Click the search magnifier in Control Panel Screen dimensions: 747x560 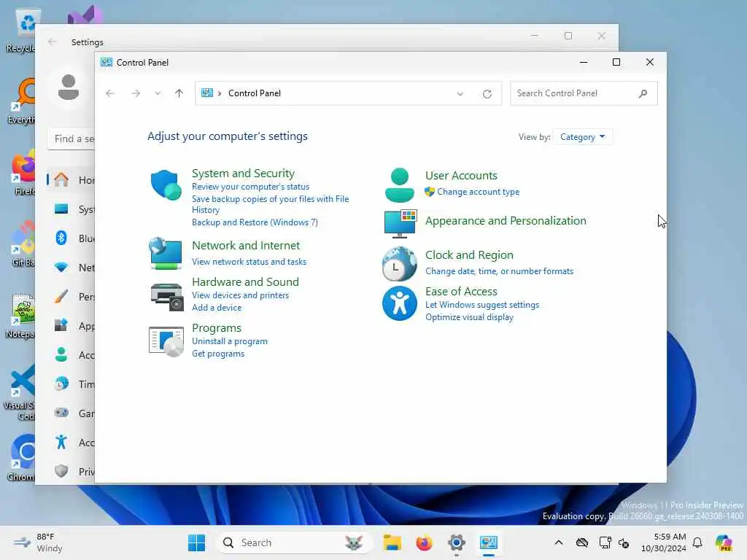(x=643, y=93)
